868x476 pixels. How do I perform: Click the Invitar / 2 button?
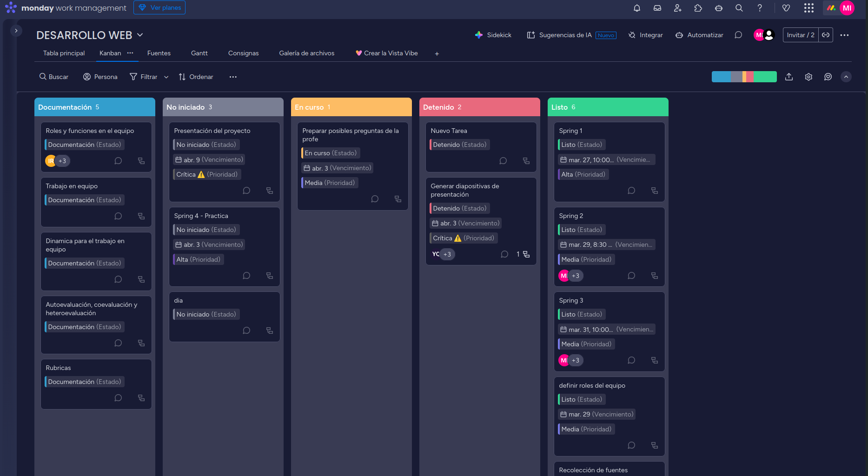point(800,35)
